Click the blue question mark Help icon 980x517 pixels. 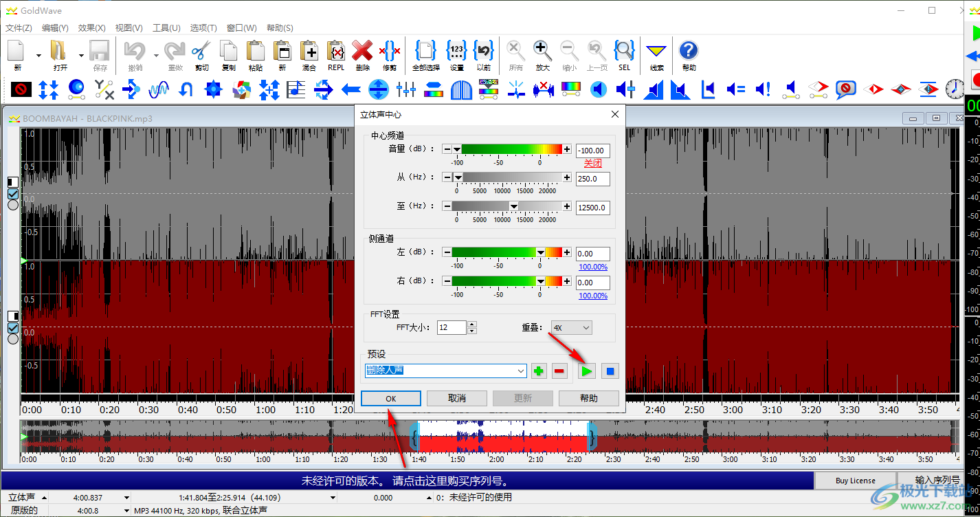[689, 50]
